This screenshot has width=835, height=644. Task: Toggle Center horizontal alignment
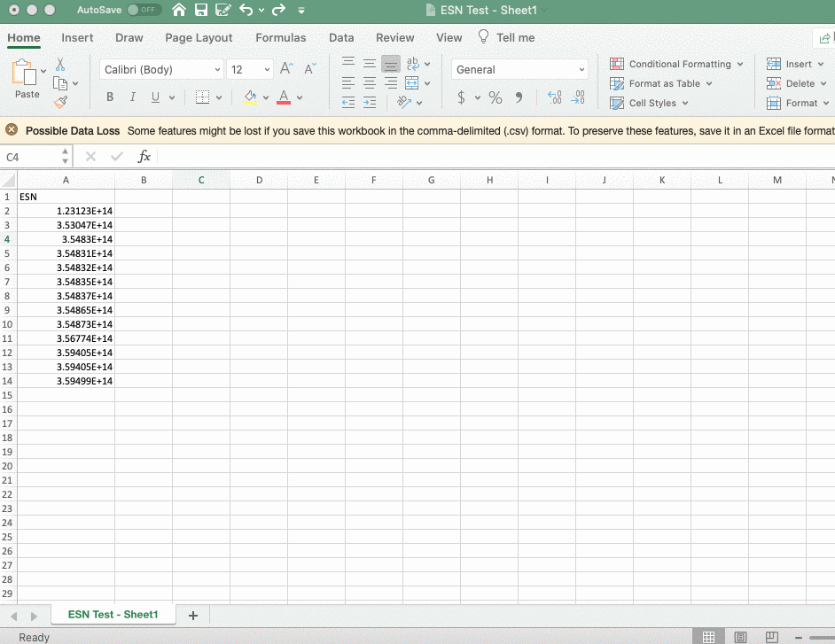tap(370, 83)
